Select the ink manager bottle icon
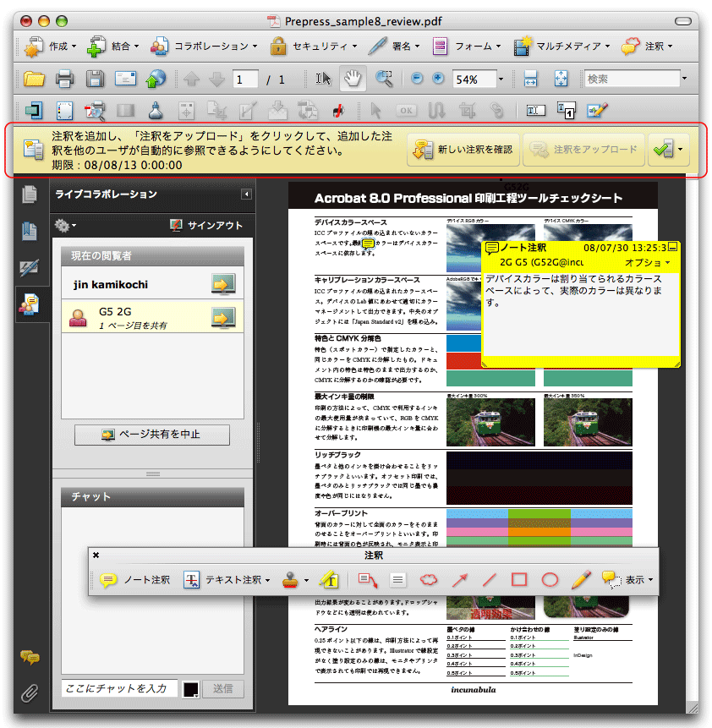Viewport: 712px width, 728px height. click(156, 111)
